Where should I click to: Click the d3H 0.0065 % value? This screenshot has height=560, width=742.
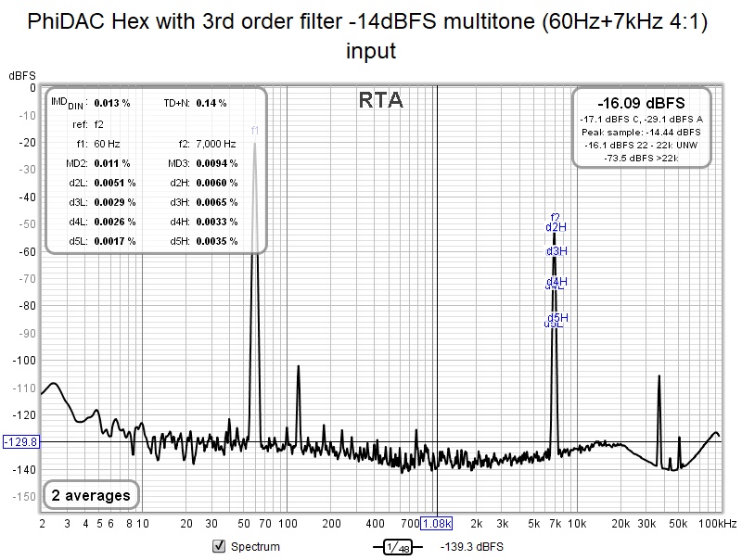tap(217, 202)
